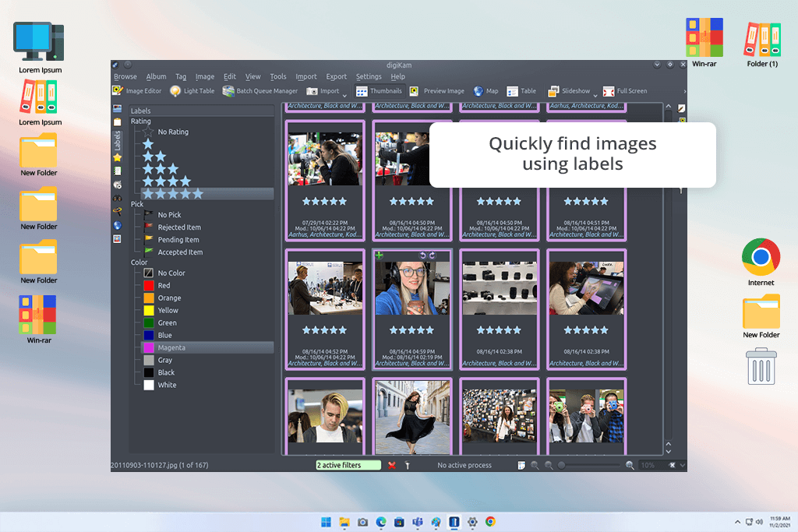798x532 pixels.
Task: Click green plus overlay on headphones photo
Action: pyautogui.click(x=380, y=255)
